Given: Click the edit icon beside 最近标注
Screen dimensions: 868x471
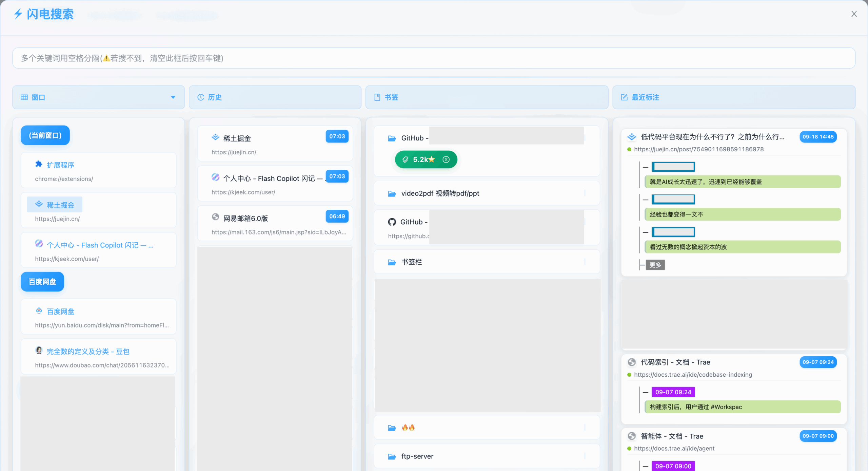Looking at the screenshot, I should (624, 97).
